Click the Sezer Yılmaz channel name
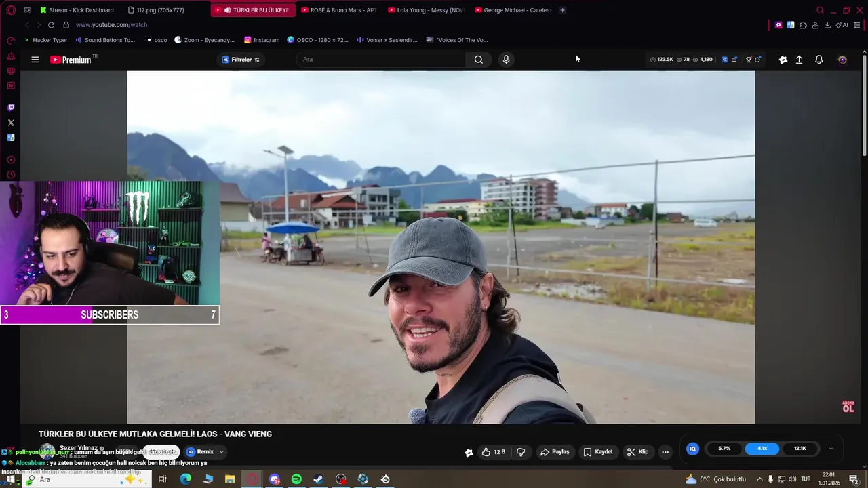This screenshot has width=868, height=488. click(79, 448)
